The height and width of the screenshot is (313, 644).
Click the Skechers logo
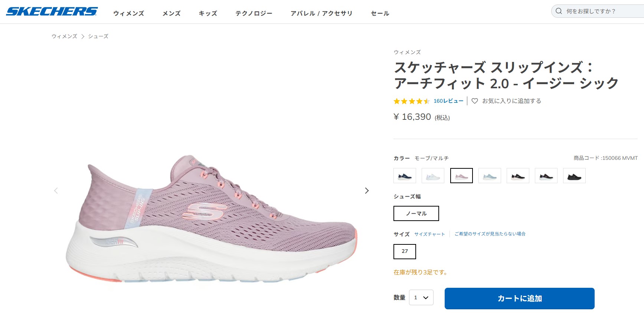52,11
